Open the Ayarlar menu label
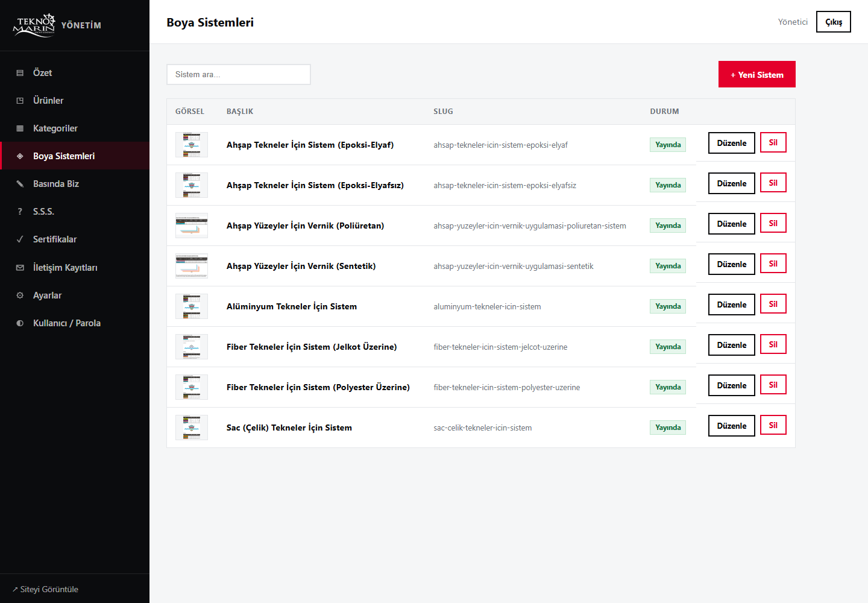Viewport: 868px width, 603px height. 47,295
